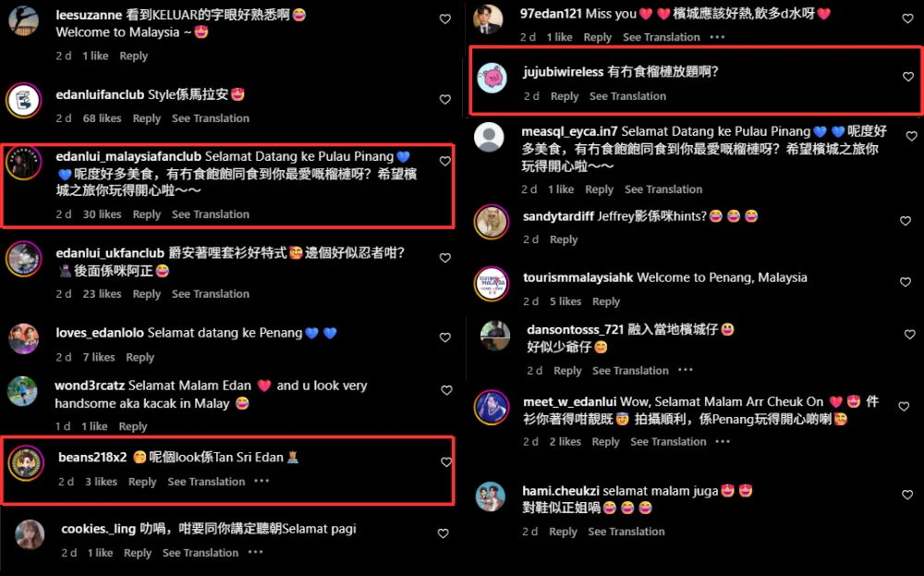Tap the heart on edanluifanclub's comment
Image resolution: width=924 pixels, height=576 pixels.
[445, 100]
